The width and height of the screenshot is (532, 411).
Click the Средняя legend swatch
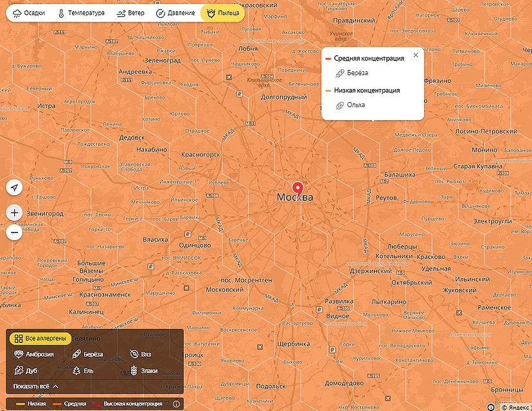57,404
